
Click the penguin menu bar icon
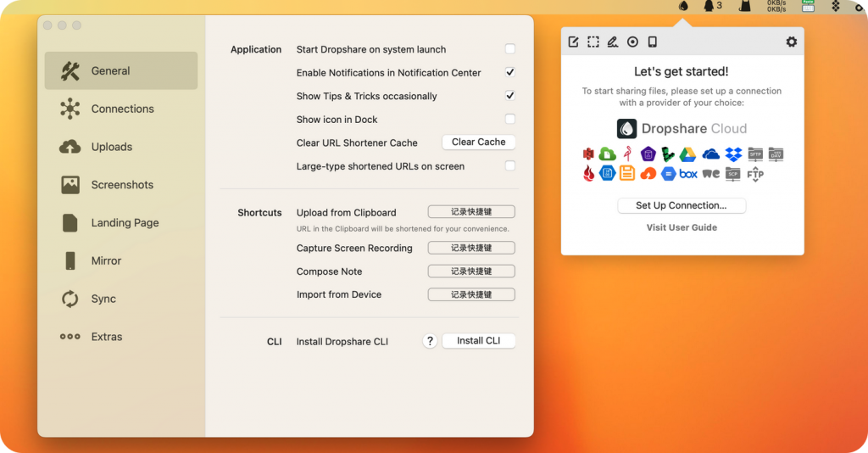coord(709,6)
